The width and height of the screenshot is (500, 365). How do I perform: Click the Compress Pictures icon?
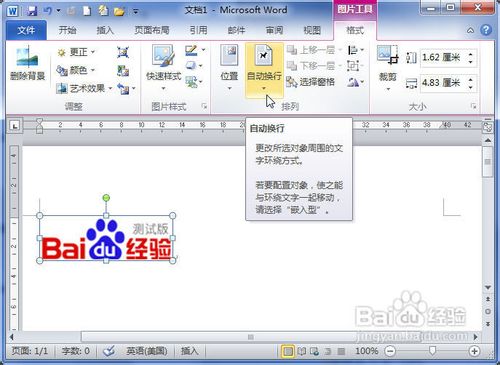point(123,52)
